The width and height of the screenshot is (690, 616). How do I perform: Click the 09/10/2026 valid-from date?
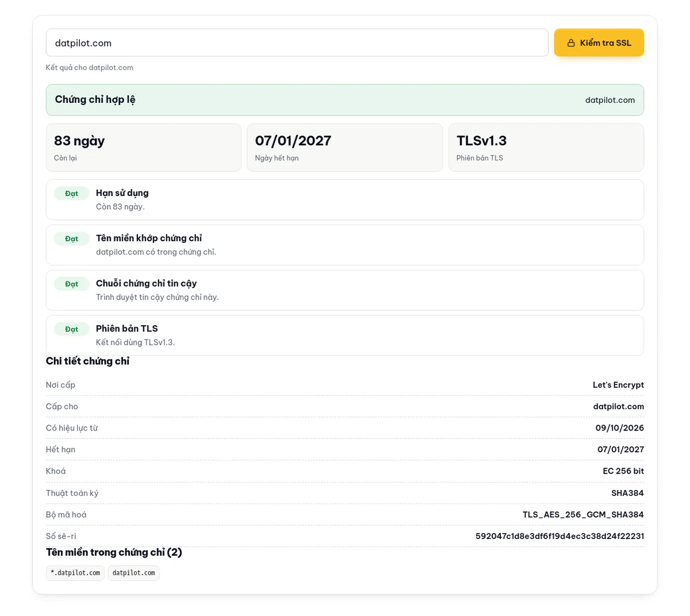620,428
